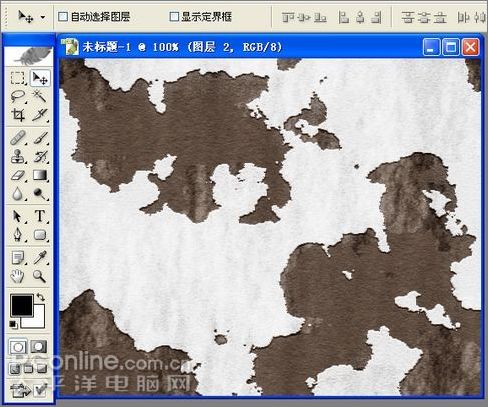The height and width of the screenshot is (407, 488).
Task: Reset to default black and white colors
Action: (x=13, y=324)
